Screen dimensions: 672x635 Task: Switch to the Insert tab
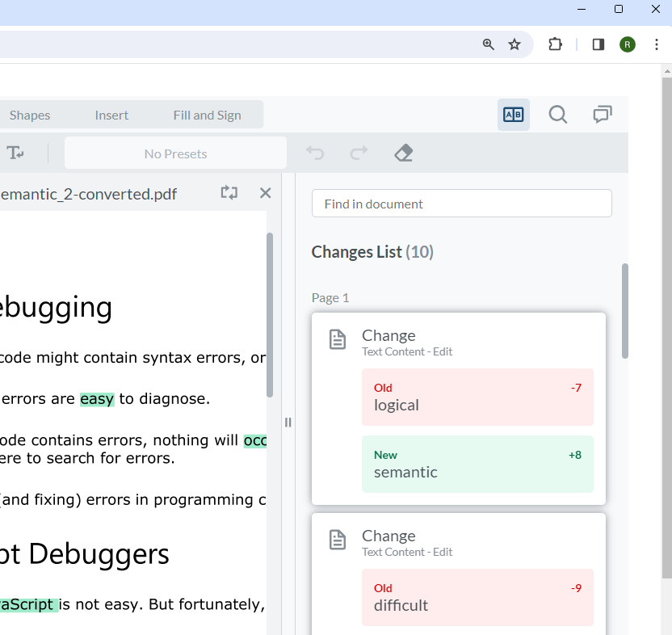[111, 115]
